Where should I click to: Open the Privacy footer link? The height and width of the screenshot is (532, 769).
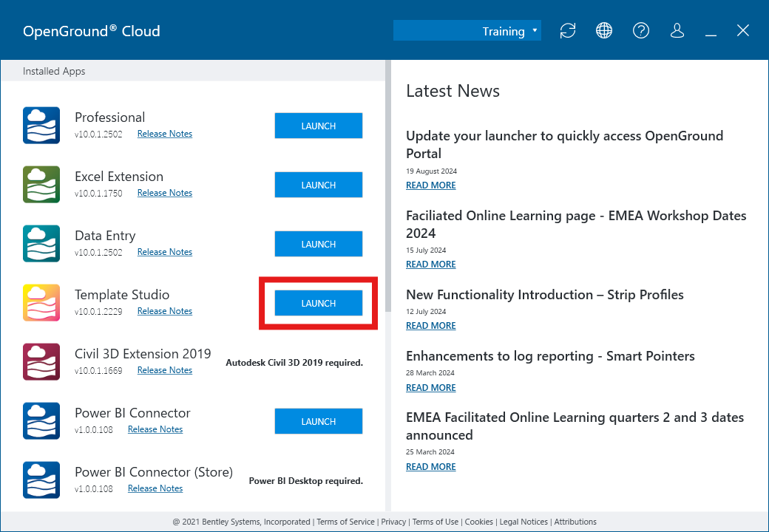[393, 522]
